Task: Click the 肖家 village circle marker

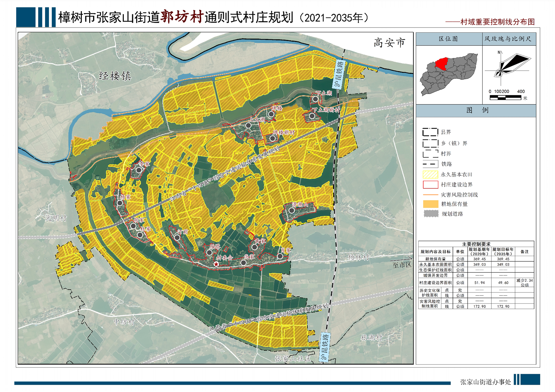Action: (x=280, y=256)
